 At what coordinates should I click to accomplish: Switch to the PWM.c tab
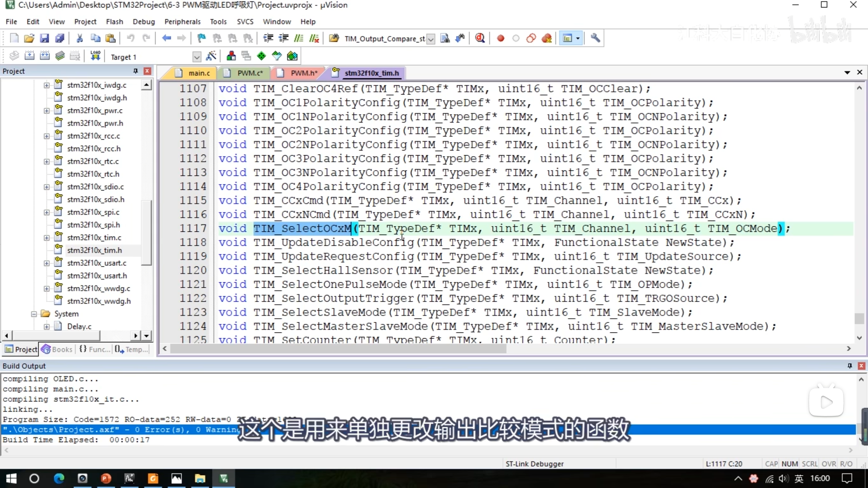[250, 73]
